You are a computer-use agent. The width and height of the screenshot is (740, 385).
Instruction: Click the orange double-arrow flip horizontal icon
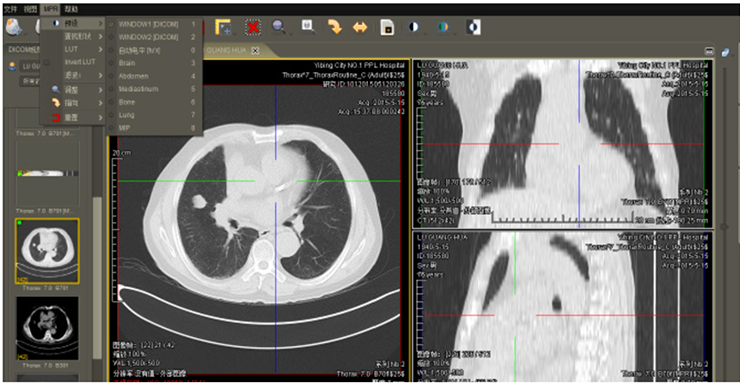pyautogui.click(x=360, y=27)
